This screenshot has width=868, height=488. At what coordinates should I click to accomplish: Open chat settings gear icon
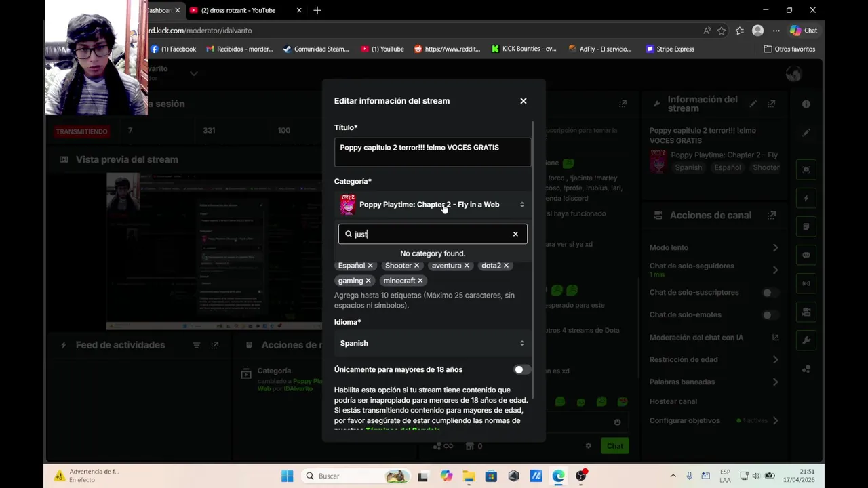589,446
